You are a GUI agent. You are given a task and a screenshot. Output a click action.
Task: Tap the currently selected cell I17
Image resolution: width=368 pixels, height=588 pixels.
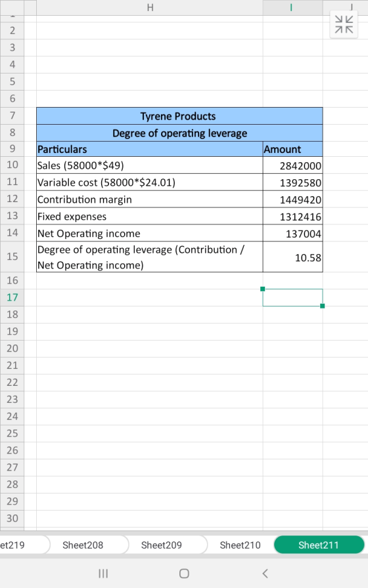pos(292,297)
